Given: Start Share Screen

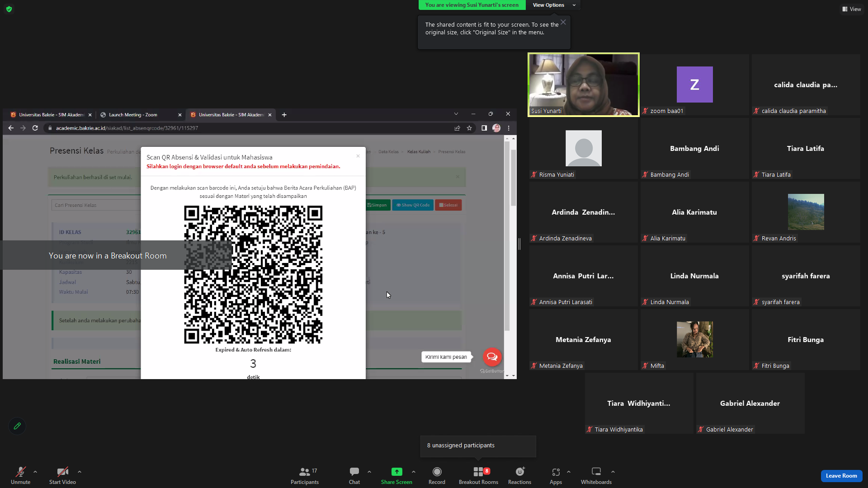Looking at the screenshot, I should (396, 476).
